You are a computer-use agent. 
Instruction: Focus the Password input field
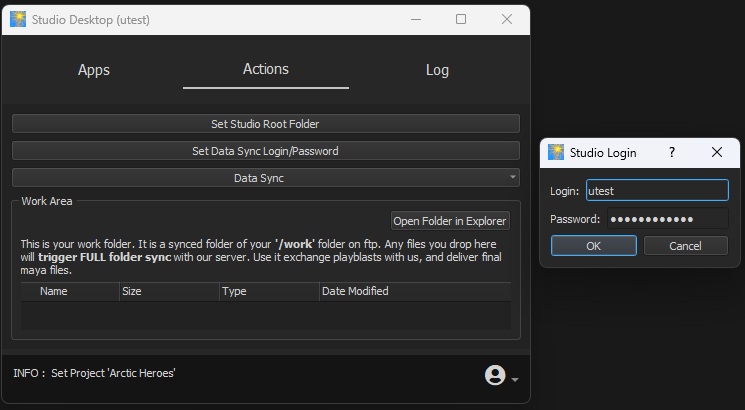tap(668, 219)
